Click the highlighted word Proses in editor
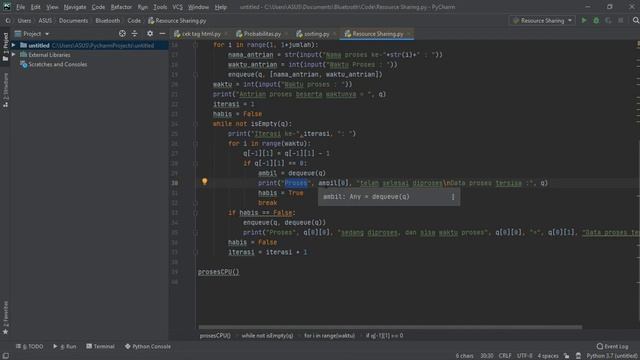 coord(296,183)
